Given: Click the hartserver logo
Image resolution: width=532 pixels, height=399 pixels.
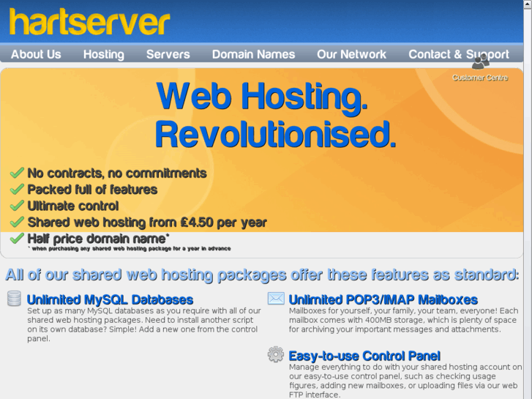Looking at the screenshot, I should (89, 22).
